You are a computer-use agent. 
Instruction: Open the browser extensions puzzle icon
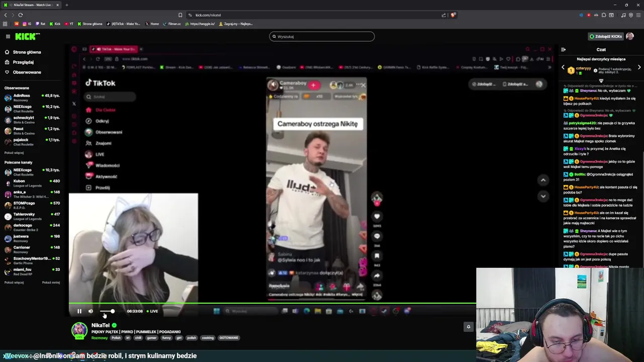pyautogui.click(x=604, y=15)
